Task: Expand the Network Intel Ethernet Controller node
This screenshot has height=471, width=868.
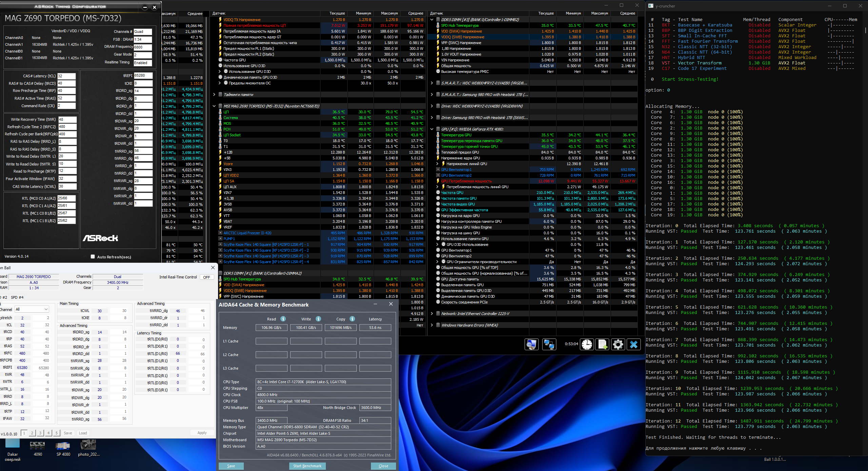Action: point(432,314)
